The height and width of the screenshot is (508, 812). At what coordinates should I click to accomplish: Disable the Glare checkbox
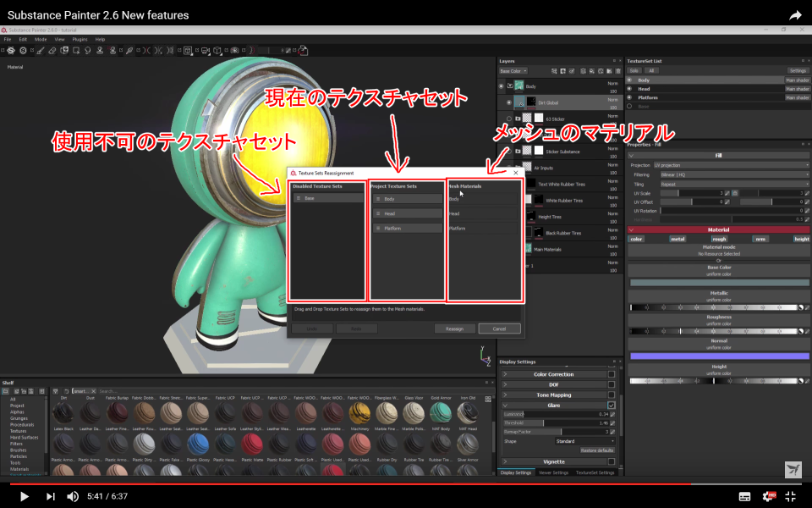pyautogui.click(x=612, y=406)
